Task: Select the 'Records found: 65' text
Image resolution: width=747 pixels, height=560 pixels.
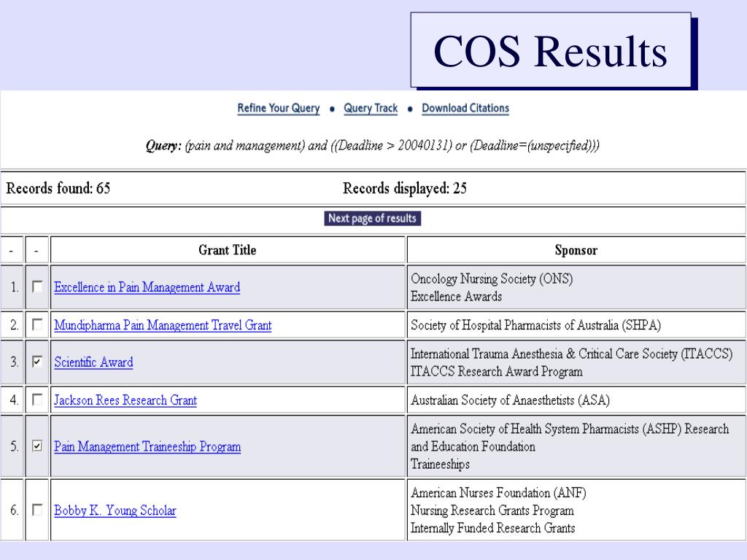Action: (58, 189)
